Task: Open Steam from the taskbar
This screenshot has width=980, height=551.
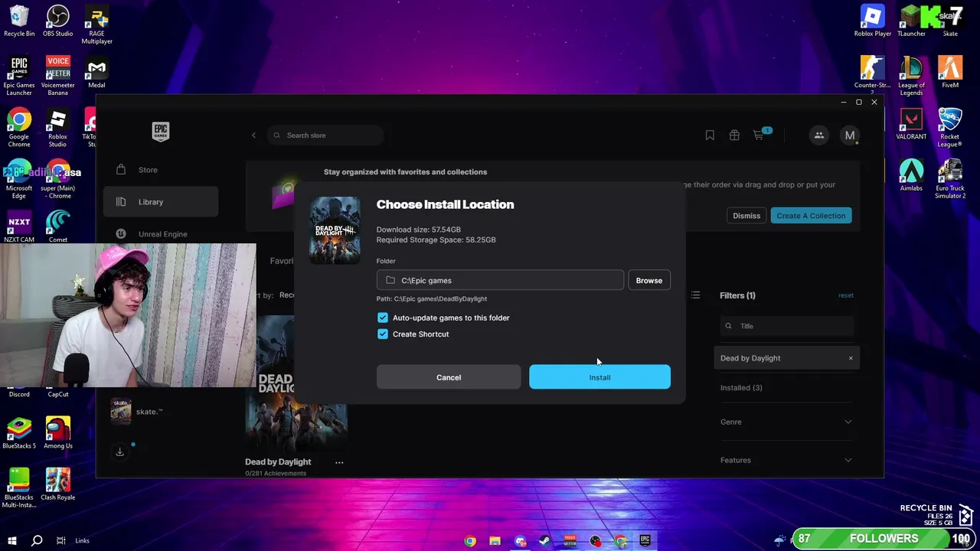Action: coord(544,541)
